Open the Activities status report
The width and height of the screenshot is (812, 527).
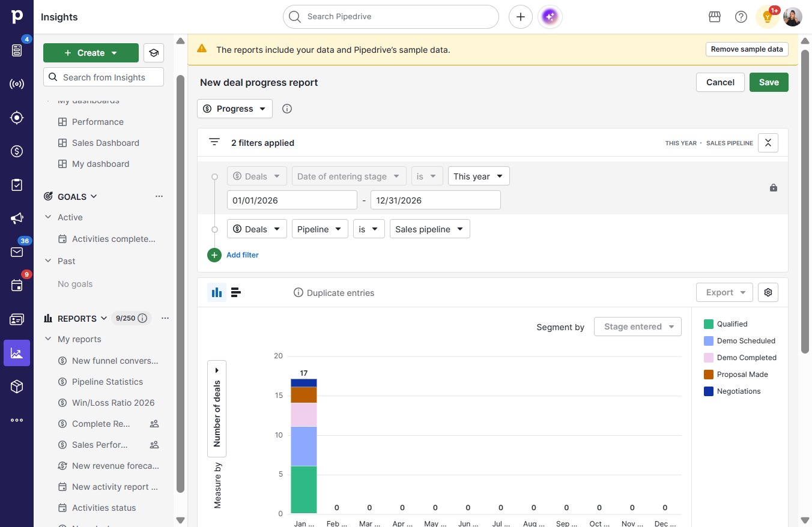click(x=104, y=508)
